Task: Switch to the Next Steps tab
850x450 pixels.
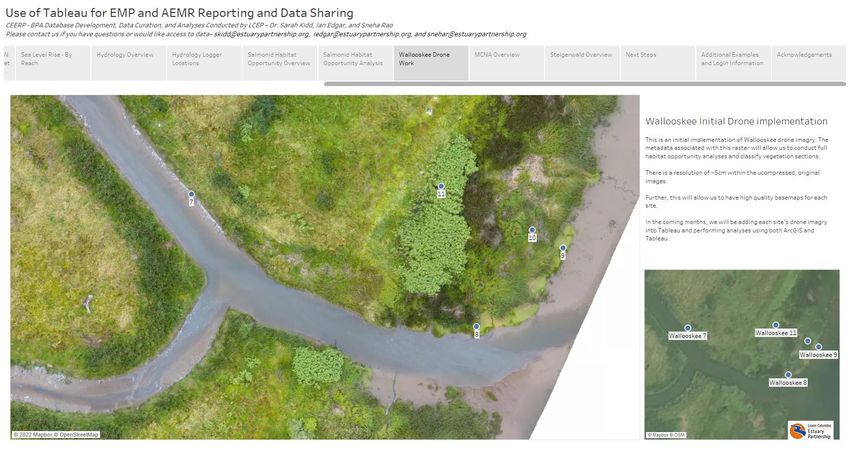Action: [x=658, y=63]
